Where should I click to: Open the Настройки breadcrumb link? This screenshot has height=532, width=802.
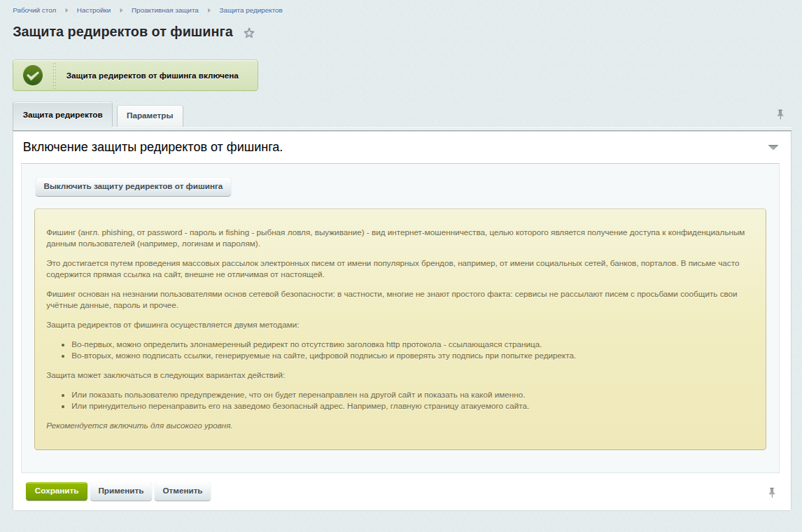[94, 10]
